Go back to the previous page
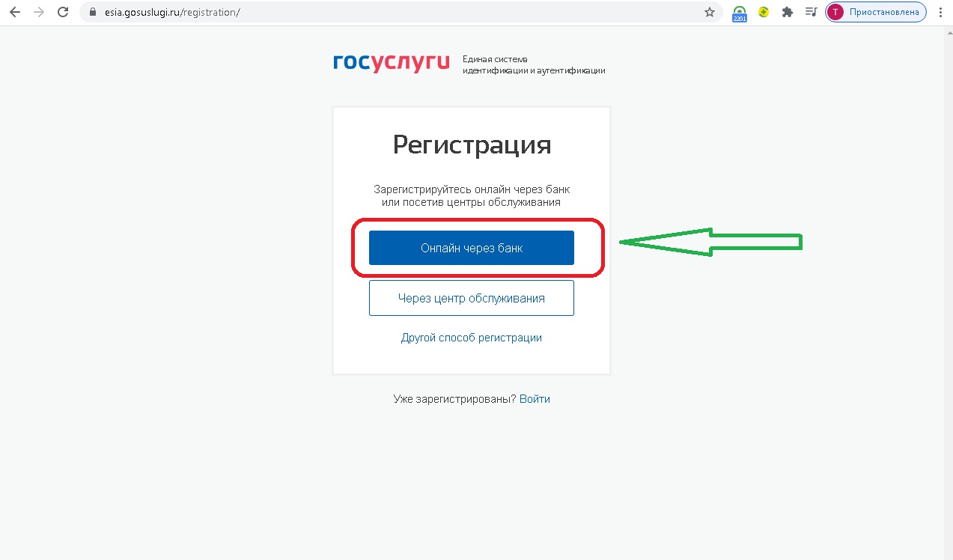The height and width of the screenshot is (560, 953). click(14, 13)
